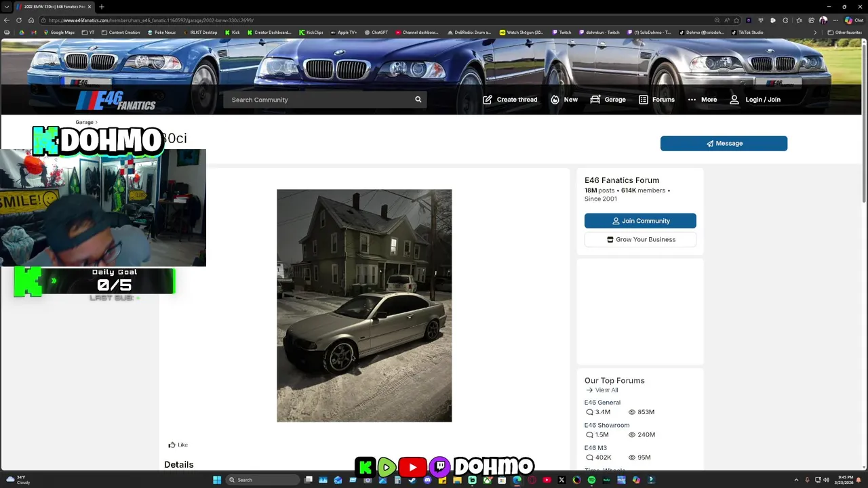Open the More three-dots menu
The width and height of the screenshot is (868, 488).
[692, 100]
